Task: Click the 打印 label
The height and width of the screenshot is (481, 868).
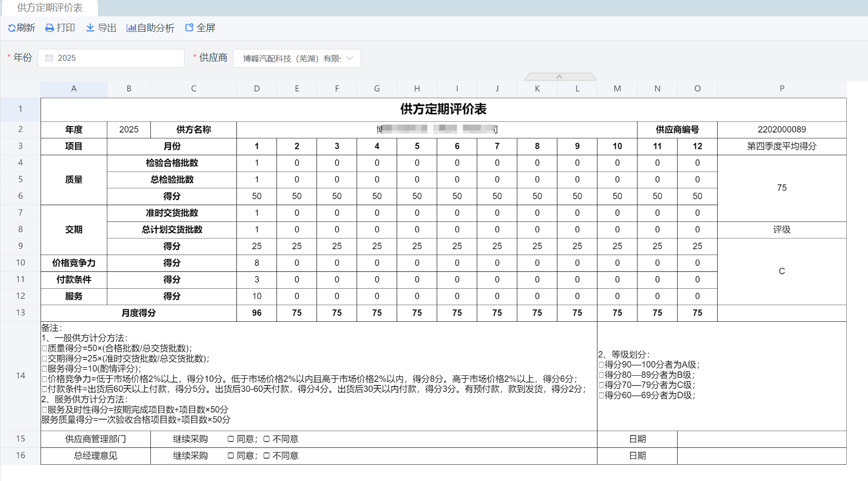Action: coord(66,28)
